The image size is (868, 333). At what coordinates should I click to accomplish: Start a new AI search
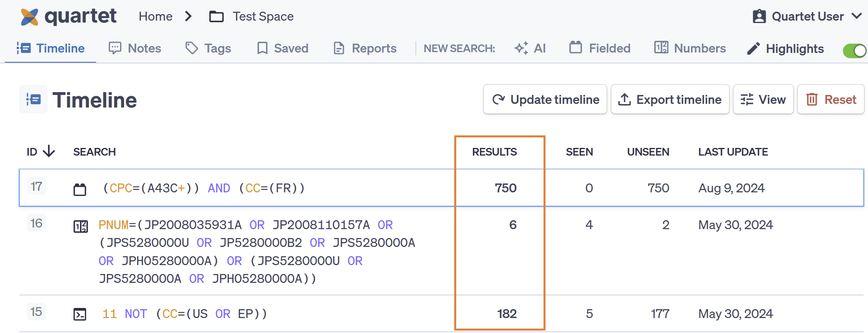530,48
